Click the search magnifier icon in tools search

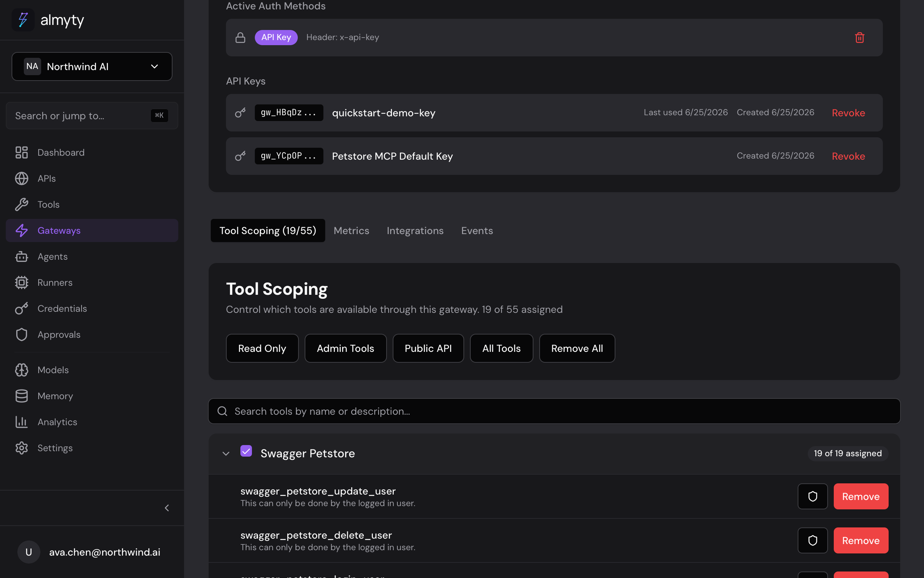(x=222, y=411)
